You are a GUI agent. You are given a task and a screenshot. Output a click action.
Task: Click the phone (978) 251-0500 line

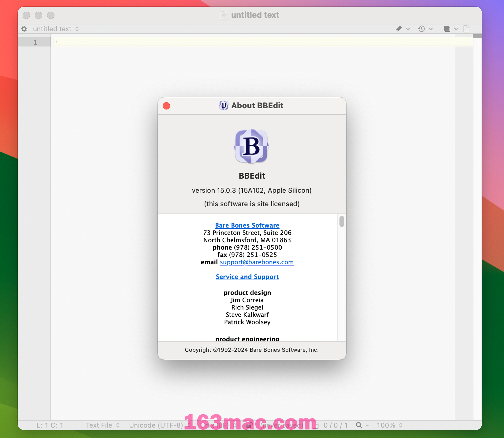coord(247,247)
